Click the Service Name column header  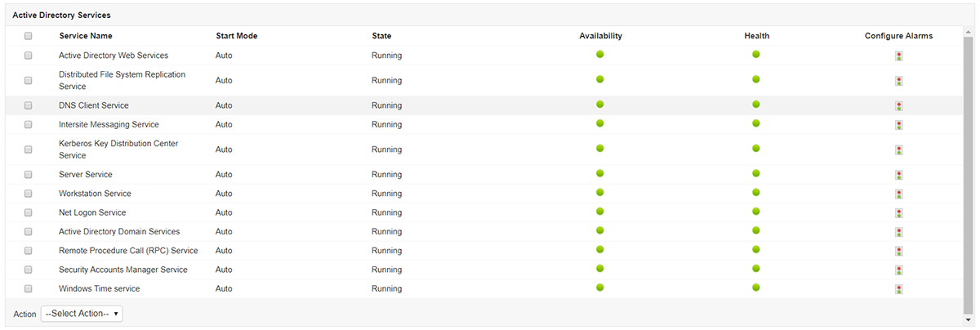[x=86, y=36]
